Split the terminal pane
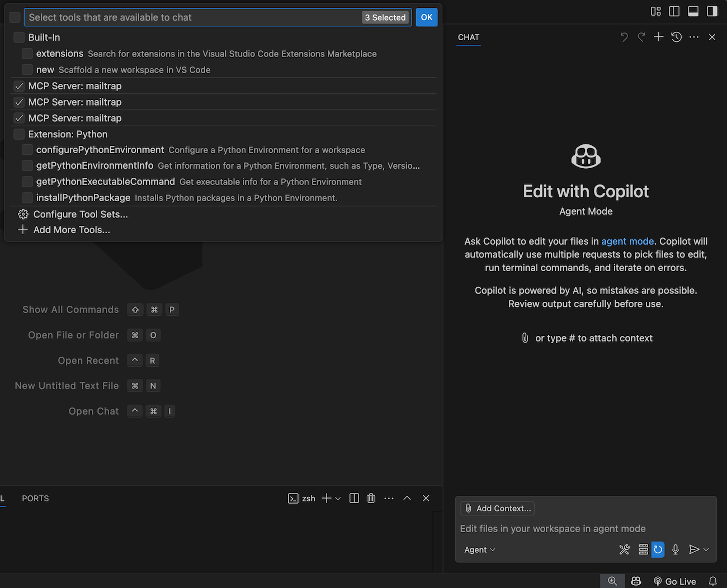 (354, 498)
